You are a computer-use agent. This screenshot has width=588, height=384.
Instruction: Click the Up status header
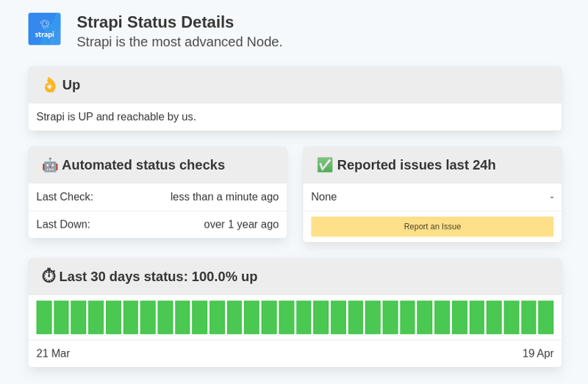point(71,85)
